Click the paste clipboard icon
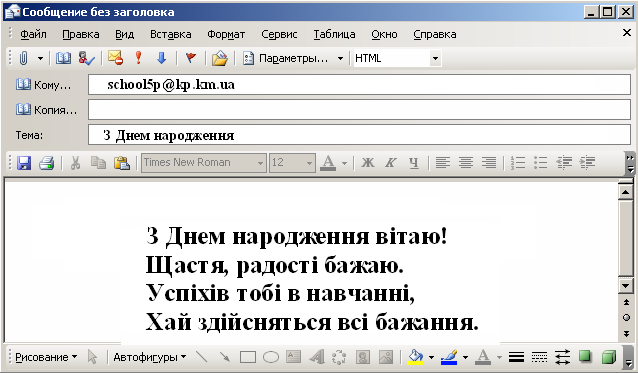638x373 pixels. pos(122,163)
